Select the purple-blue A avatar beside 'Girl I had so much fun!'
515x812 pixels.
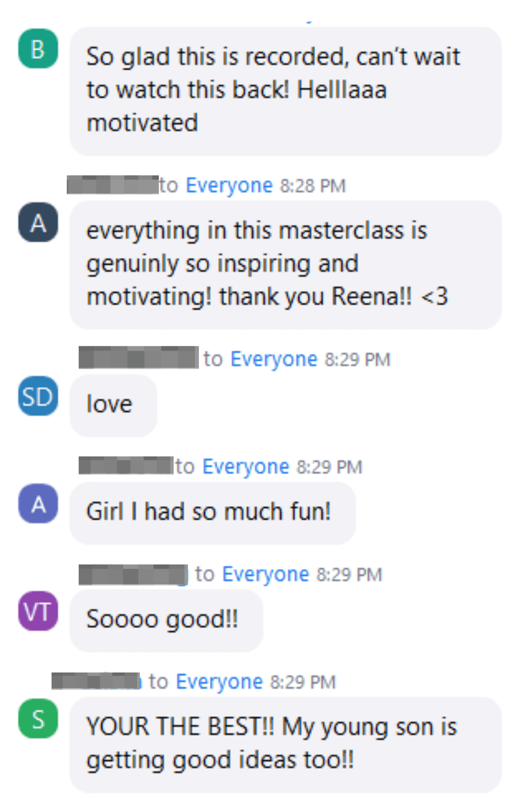click(38, 503)
